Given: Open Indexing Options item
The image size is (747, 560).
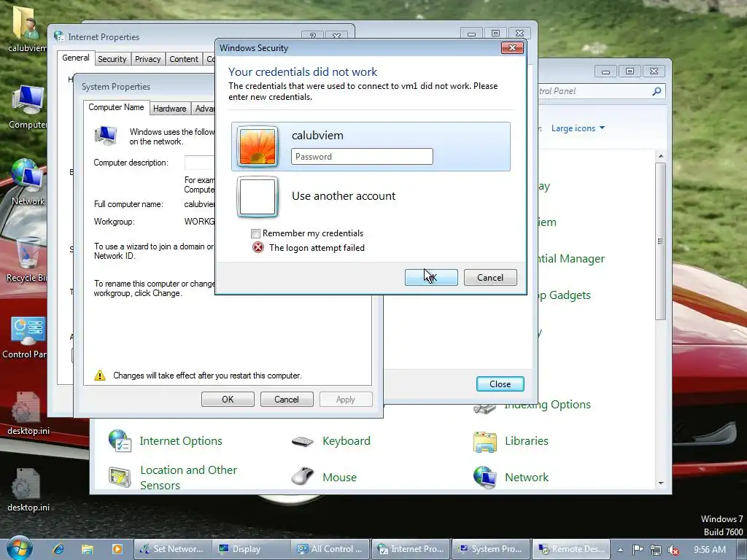Looking at the screenshot, I should coord(547,405).
